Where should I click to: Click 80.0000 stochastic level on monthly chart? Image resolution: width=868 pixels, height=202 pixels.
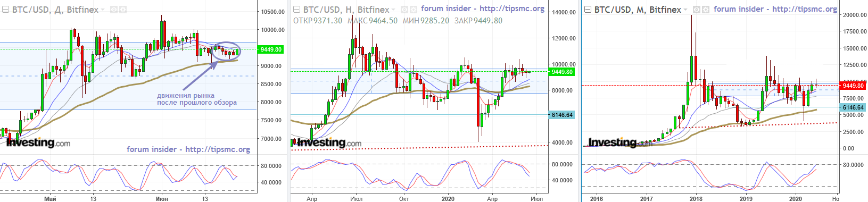coord(853,165)
